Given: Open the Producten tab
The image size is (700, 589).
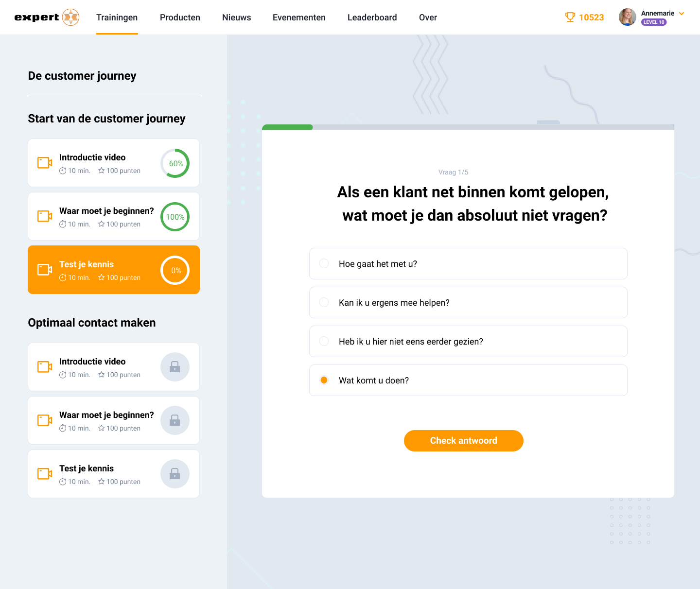Looking at the screenshot, I should [180, 17].
